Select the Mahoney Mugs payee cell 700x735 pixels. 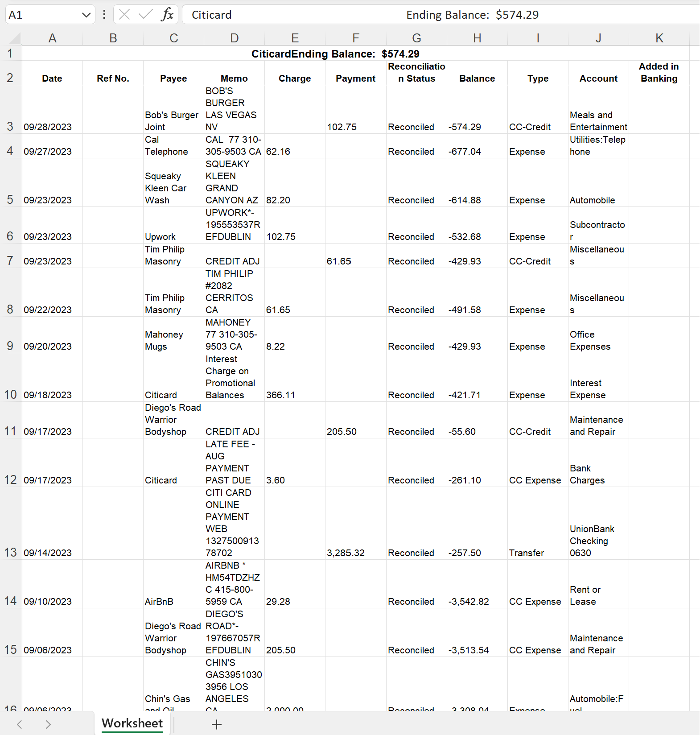click(174, 335)
